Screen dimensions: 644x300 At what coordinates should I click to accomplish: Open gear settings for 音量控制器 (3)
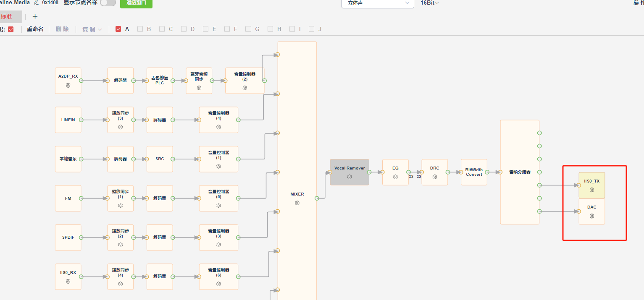pyautogui.click(x=218, y=245)
